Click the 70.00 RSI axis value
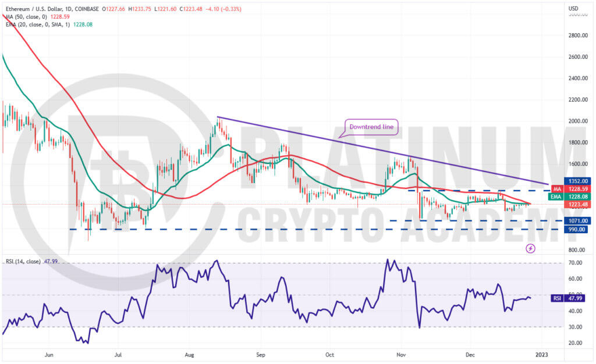This screenshot has height=364, width=596. point(576,263)
